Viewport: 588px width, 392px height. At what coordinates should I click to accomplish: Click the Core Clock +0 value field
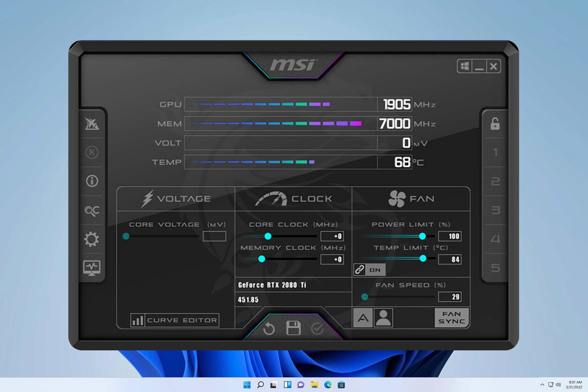[332, 236]
